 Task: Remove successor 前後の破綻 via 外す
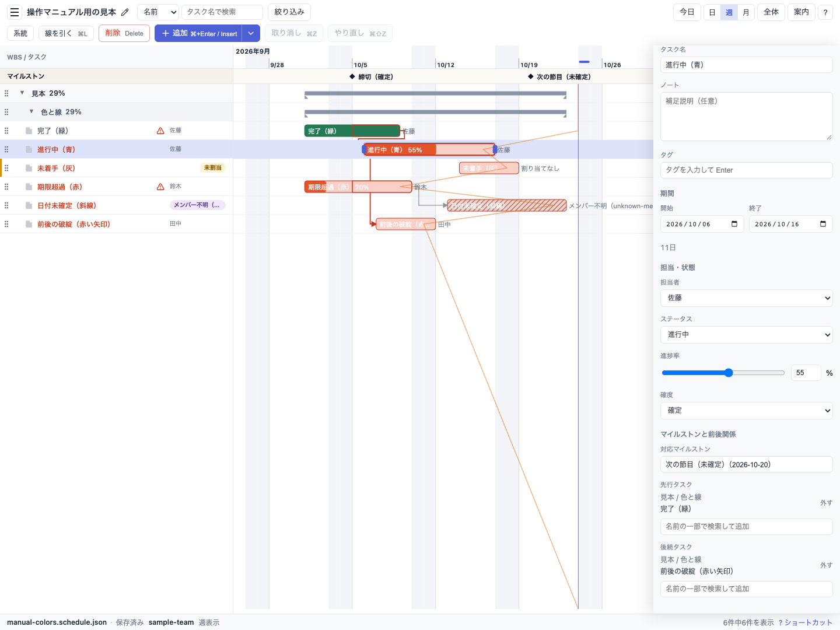(826, 565)
